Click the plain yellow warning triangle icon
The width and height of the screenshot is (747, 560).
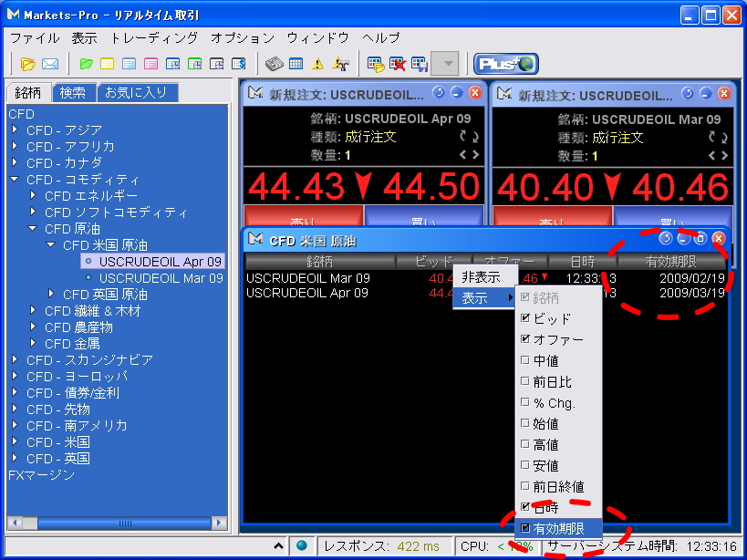pyautogui.click(x=317, y=64)
